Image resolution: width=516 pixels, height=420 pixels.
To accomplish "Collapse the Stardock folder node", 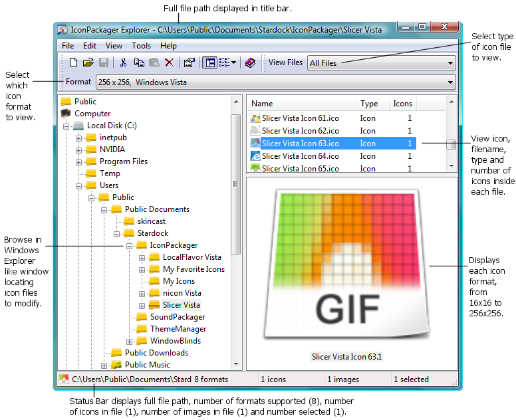I will coord(116,234).
